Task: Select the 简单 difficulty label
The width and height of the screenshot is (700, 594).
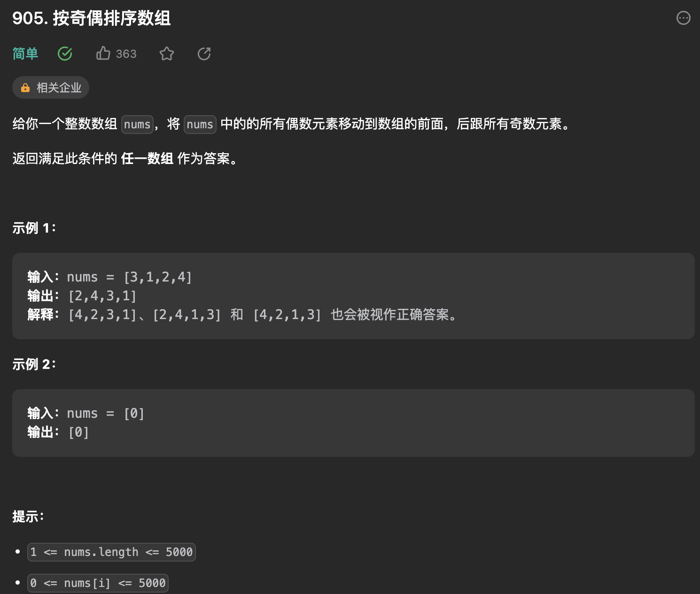Action: click(25, 54)
